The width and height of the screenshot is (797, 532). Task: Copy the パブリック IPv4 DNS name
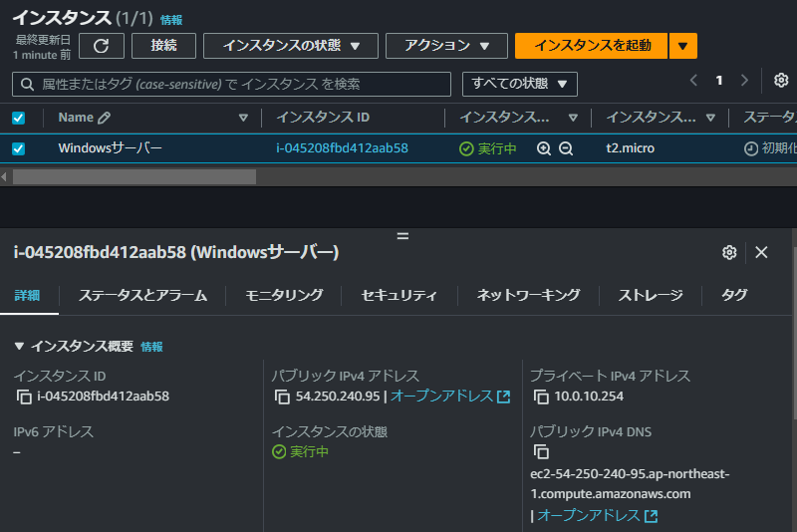(541, 451)
